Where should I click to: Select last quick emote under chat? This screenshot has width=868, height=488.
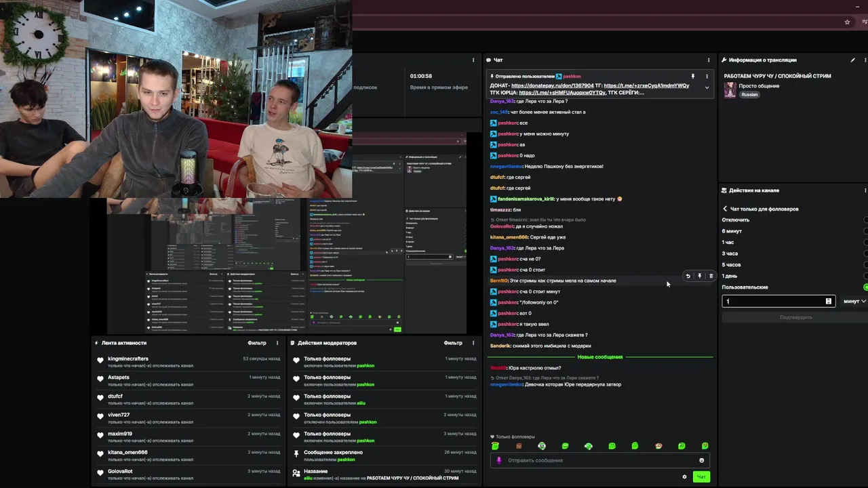click(x=705, y=446)
